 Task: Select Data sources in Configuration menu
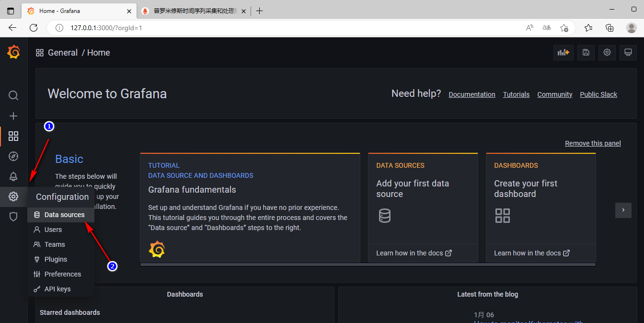(61, 215)
